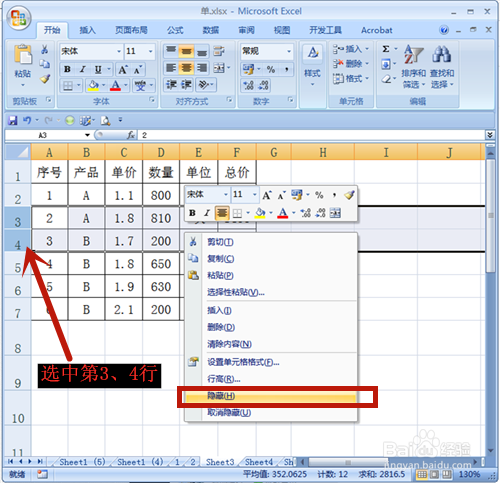Open Find and Select binoculars
Image resolution: width=500 pixels, height=483 pixels.
(x=442, y=67)
